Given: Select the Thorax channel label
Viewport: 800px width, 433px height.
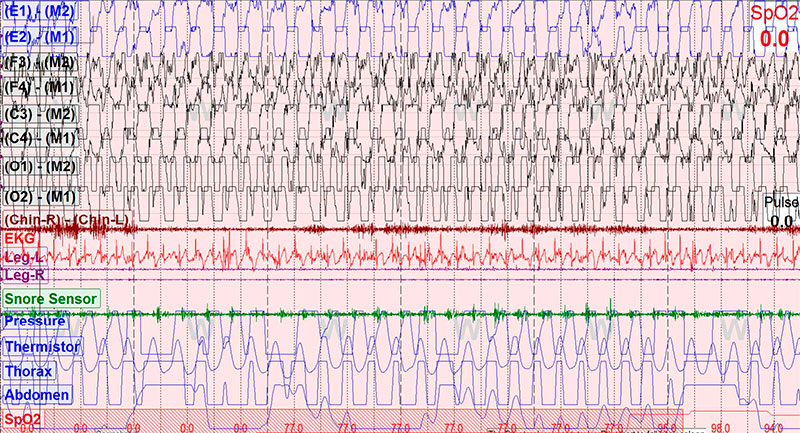Looking at the screenshot, I should pos(29,371).
